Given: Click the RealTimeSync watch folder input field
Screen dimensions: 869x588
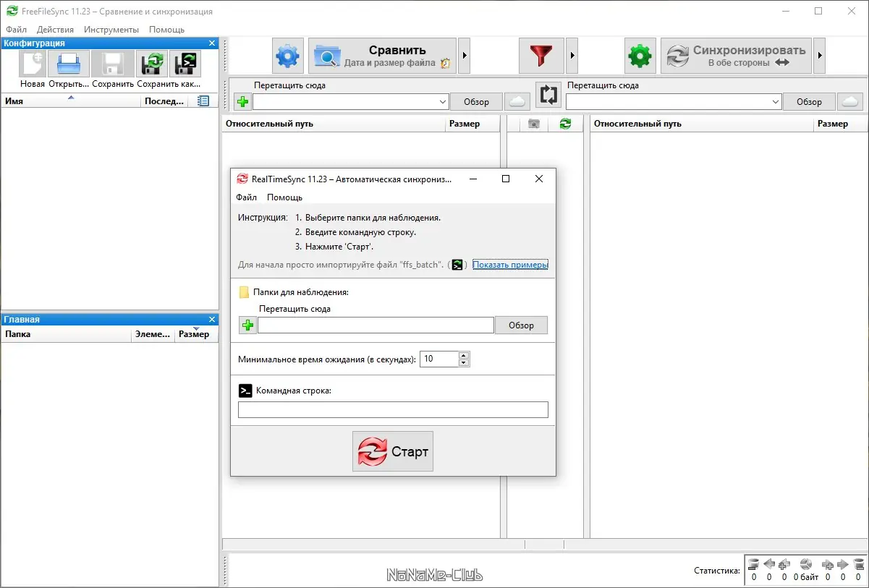Looking at the screenshot, I should pyautogui.click(x=376, y=325).
